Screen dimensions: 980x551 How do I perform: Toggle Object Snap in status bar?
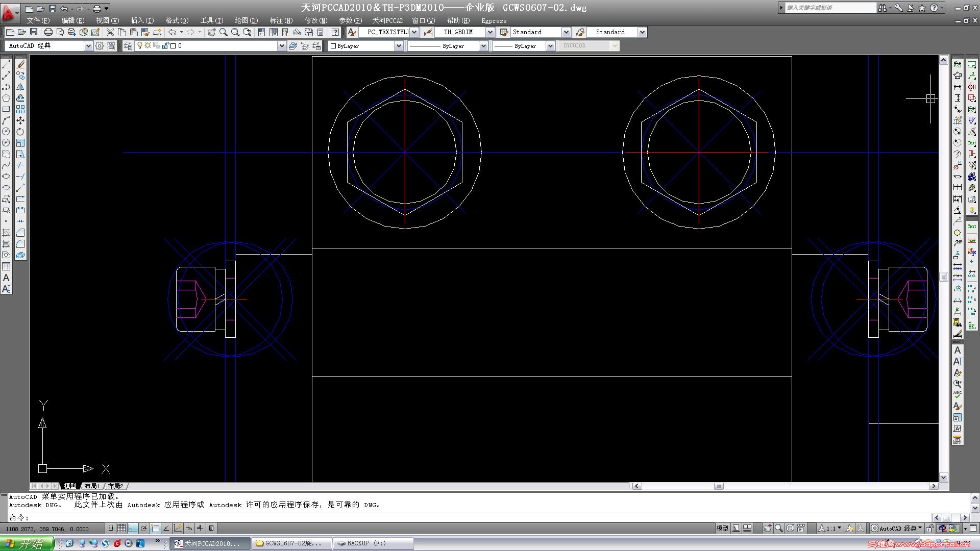(x=155, y=529)
